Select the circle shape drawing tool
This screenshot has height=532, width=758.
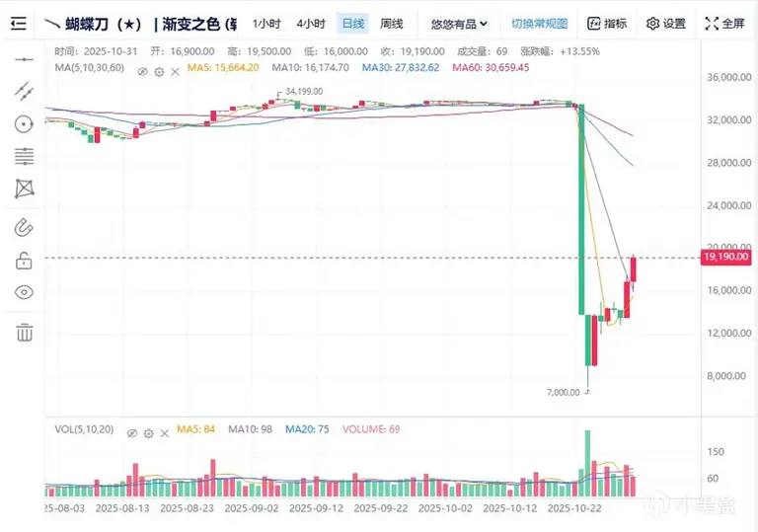pos(24,124)
